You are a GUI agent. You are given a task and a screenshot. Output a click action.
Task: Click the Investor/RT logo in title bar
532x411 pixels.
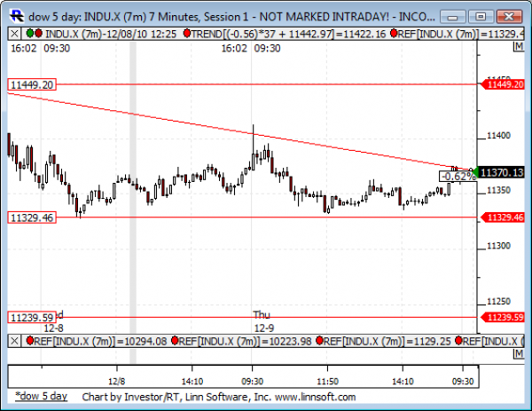[17, 16]
